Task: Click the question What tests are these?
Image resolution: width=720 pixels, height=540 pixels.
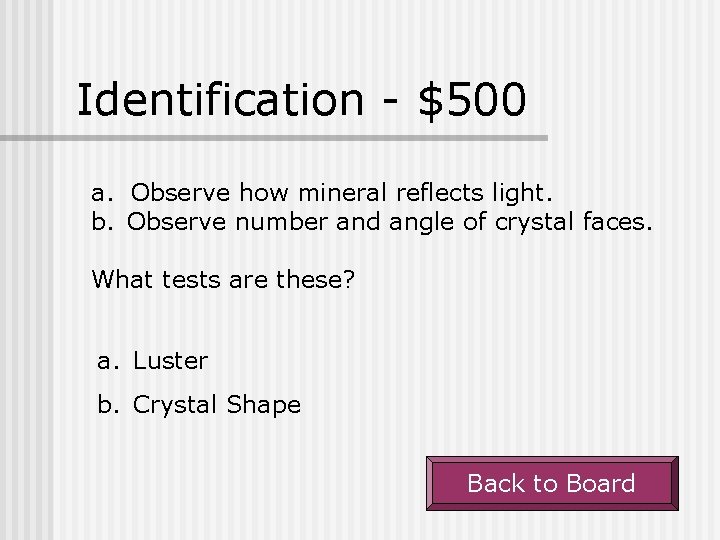Action: (x=223, y=278)
